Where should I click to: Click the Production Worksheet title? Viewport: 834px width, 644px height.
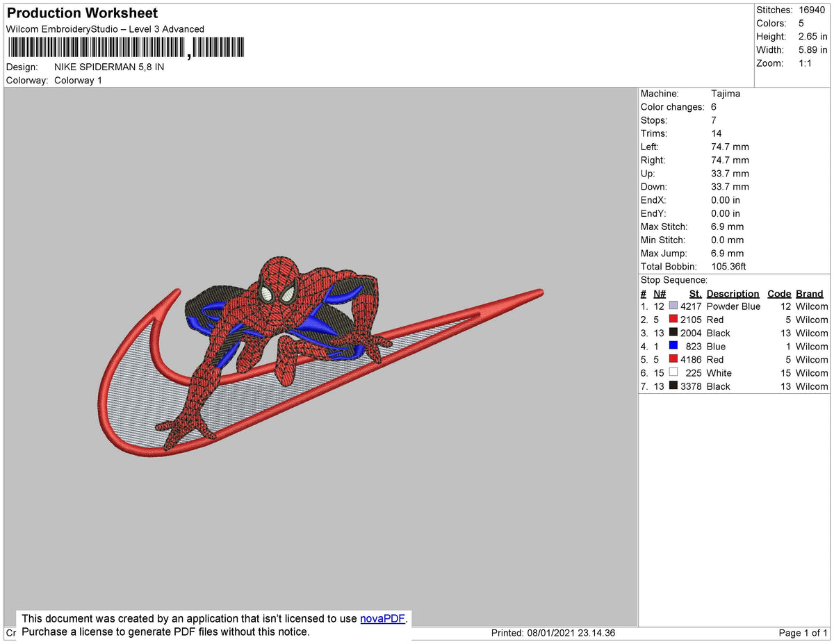(x=81, y=13)
